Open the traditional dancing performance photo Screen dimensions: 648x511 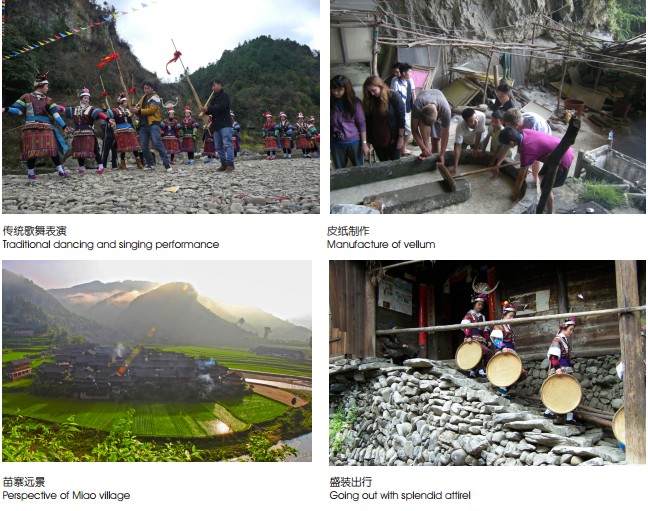click(x=161, y=107)
